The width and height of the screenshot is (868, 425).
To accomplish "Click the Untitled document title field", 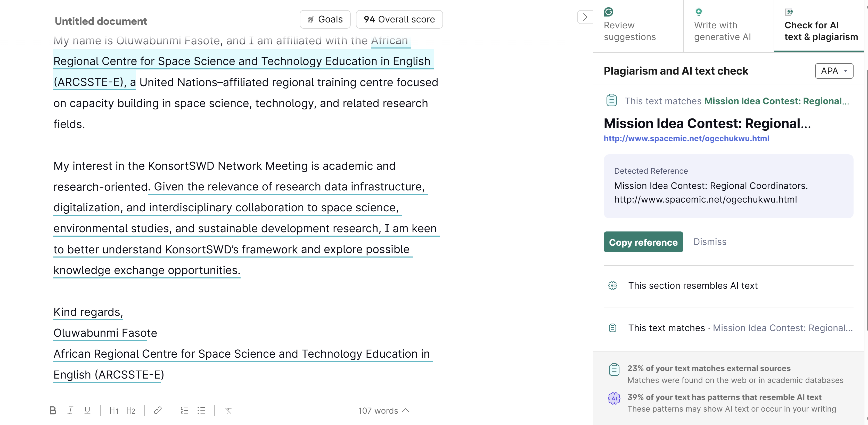I will tap(101, 21).
